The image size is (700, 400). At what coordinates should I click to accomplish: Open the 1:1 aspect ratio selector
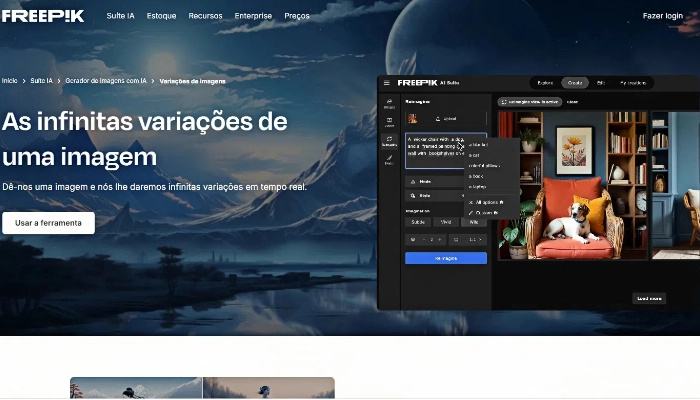(467, 240)
